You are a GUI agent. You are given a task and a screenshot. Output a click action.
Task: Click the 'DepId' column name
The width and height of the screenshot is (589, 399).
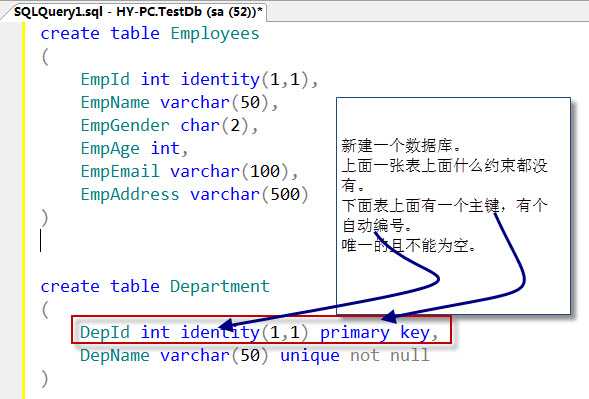click(x=105, y=332)
